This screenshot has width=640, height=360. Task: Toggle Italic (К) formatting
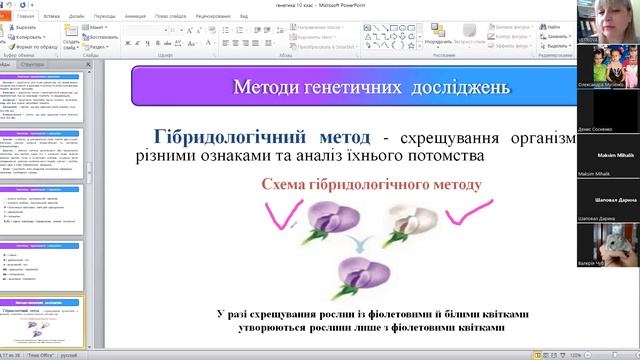point(138,43)
